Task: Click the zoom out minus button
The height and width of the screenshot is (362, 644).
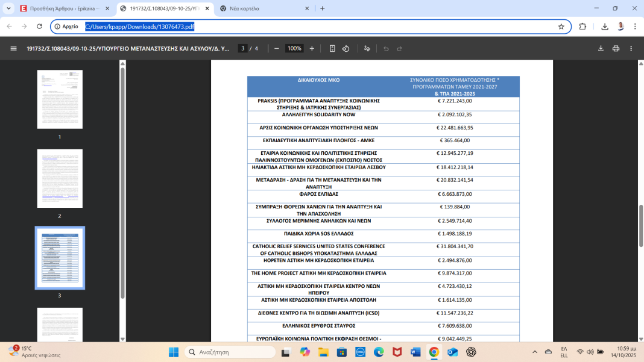Action: tap(277, 48)
